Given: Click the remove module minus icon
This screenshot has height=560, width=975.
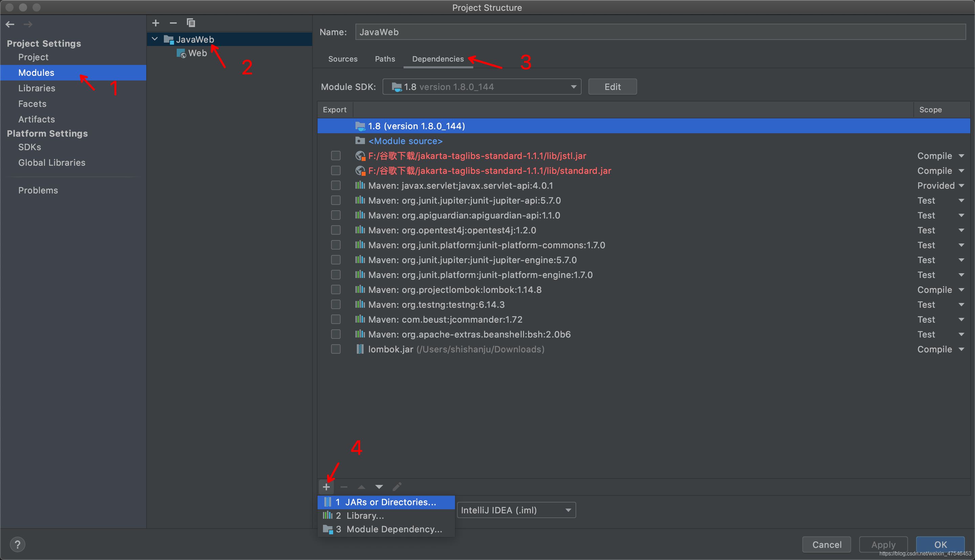Looking at the screenshot, I should click(173, 23).
